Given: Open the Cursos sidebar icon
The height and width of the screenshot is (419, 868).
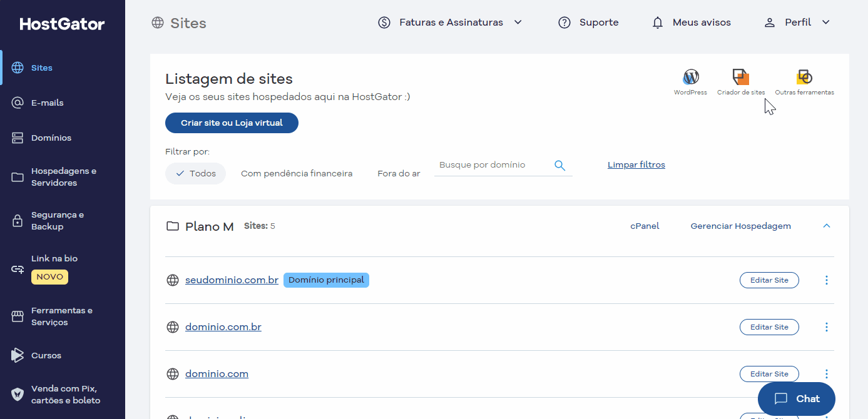Looking at the screenshot, I should click(x=17, y=355).
